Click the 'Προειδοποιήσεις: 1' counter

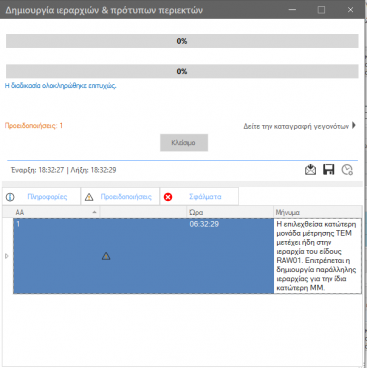pos(34,126)
